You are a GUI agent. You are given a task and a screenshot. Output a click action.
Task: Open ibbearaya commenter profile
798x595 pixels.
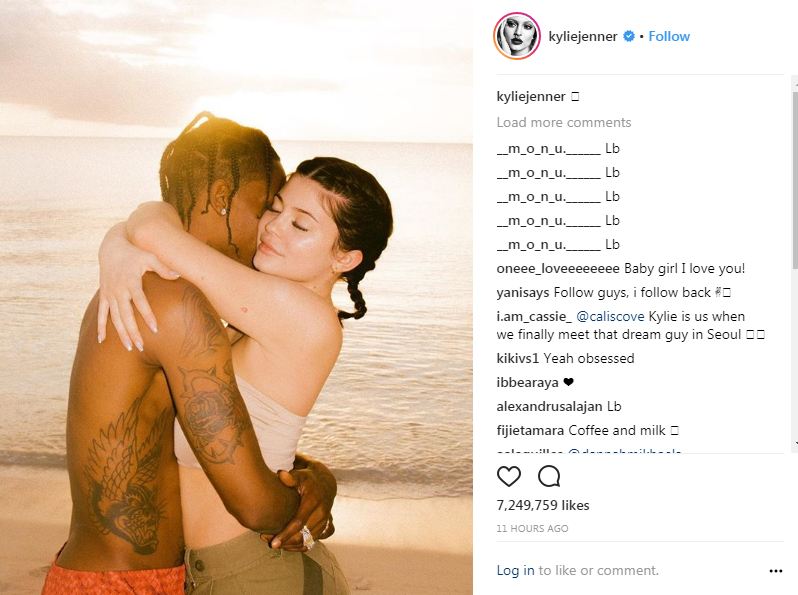click(527, 382)
